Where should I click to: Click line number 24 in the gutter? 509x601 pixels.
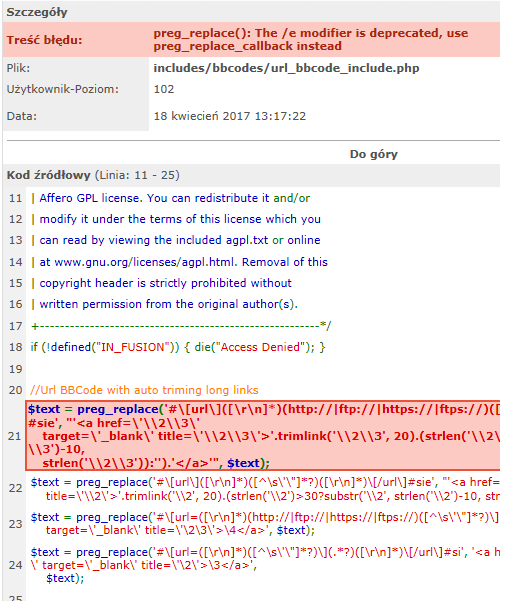(15, 565)
